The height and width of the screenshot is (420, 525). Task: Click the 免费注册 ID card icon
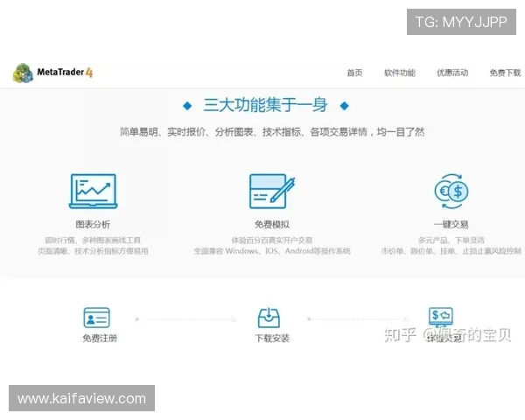[x=96, y=318]
